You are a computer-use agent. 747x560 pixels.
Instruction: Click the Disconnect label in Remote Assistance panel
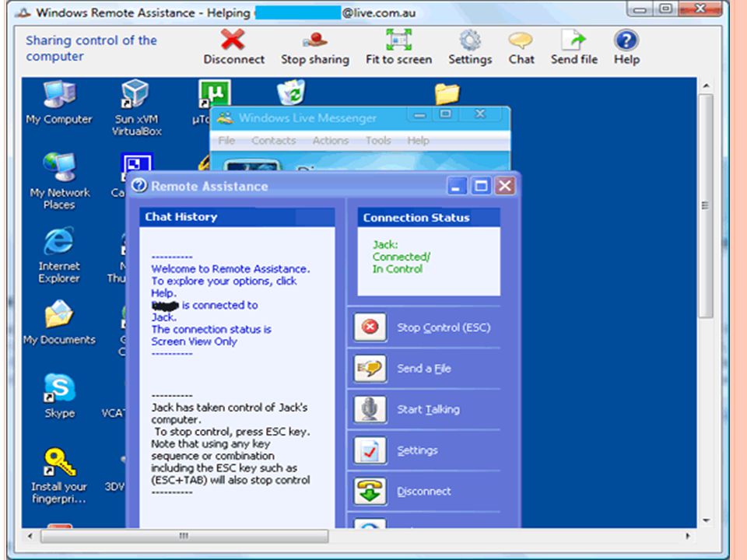pyautogui.click(x=424, y=492)
